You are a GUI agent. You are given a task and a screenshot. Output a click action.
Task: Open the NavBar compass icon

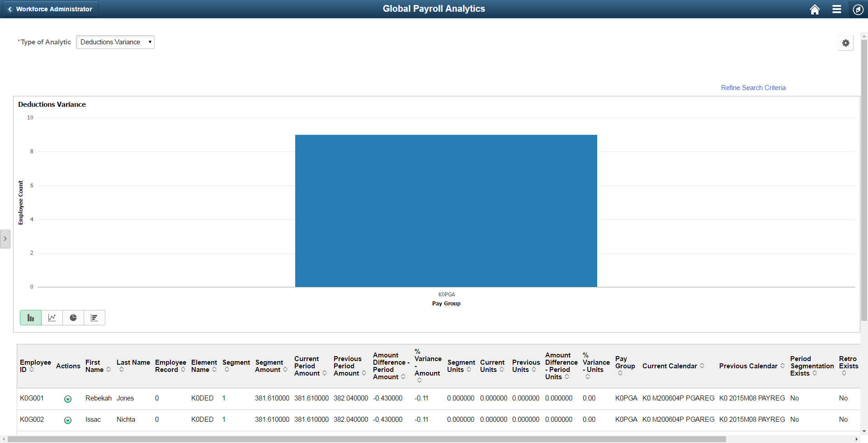pos(858,9)
